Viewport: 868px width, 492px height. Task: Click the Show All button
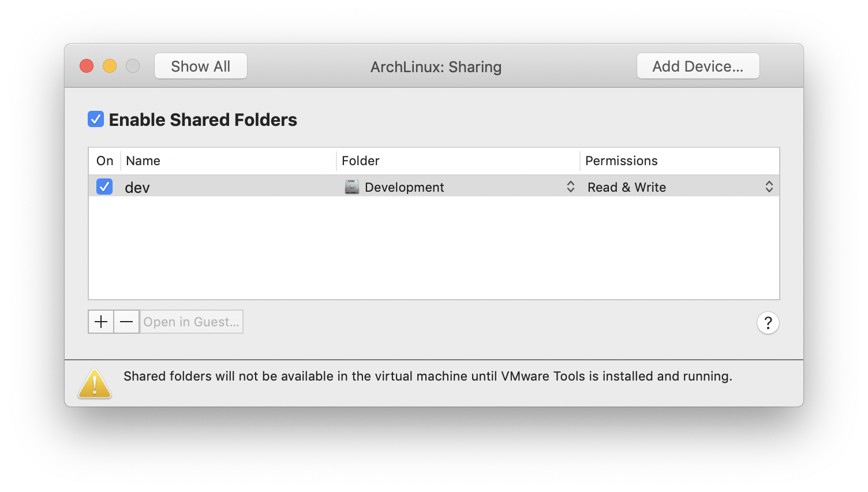tap(201, 66)
